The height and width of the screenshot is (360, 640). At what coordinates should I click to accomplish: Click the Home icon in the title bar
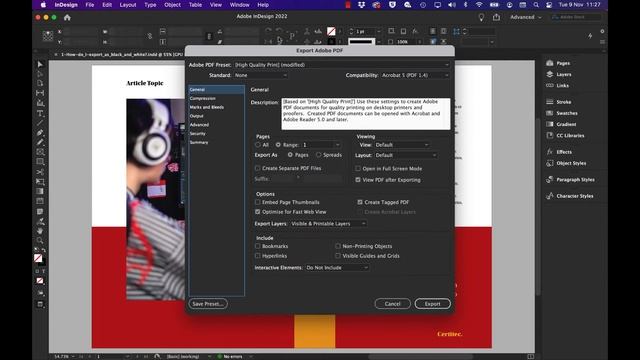pyautogui.click(x=67, y=18)
